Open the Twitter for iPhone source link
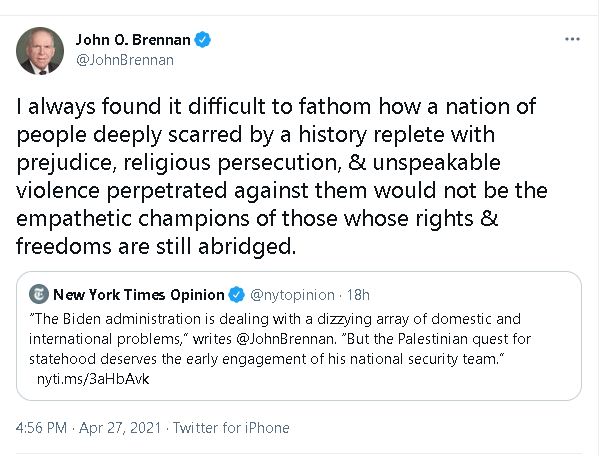 (231, 428)
